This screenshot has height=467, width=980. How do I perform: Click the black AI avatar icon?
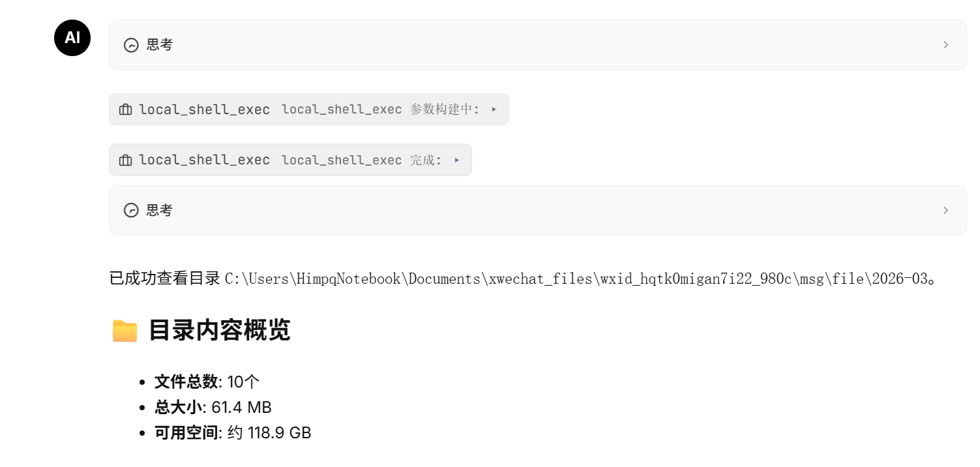click(72, 38)
